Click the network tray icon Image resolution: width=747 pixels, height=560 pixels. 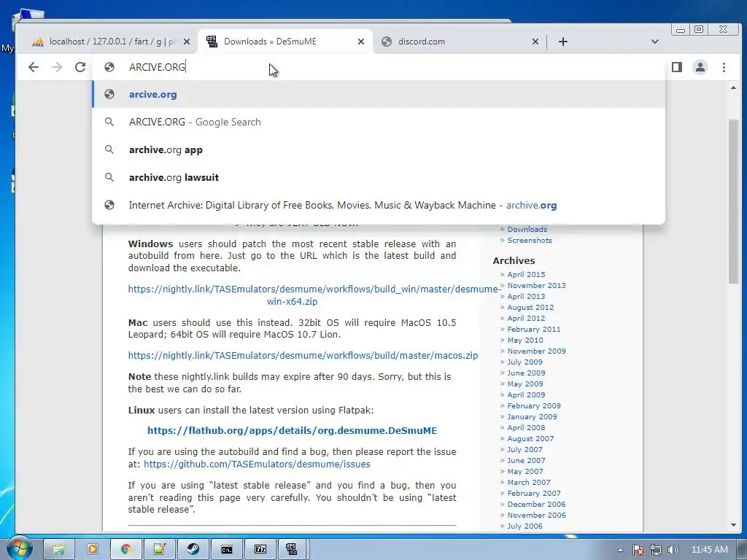click(x=656, y=550)
